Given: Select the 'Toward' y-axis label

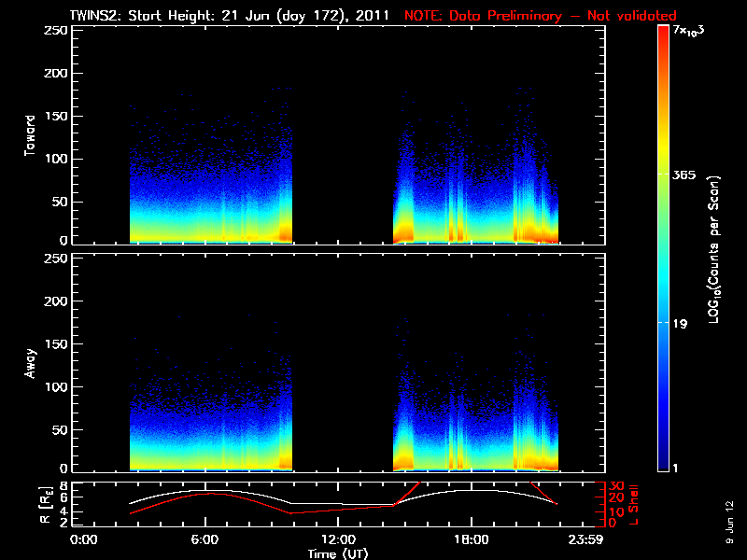Looking at the screenshot, I should 31,135.
